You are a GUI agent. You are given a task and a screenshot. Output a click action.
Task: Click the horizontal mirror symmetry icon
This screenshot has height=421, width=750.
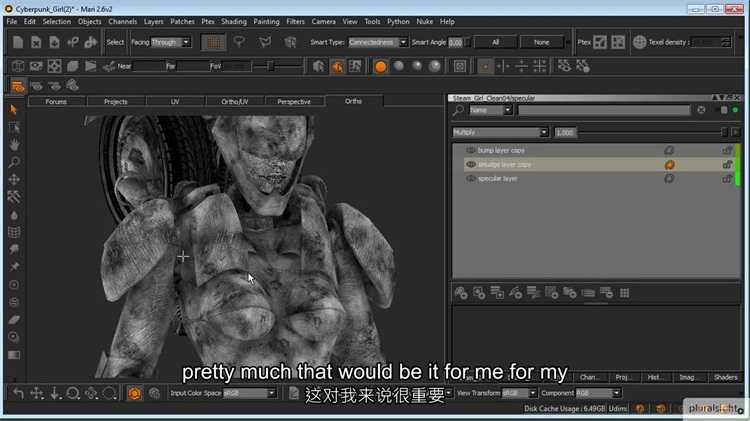[x=521, y=66]
